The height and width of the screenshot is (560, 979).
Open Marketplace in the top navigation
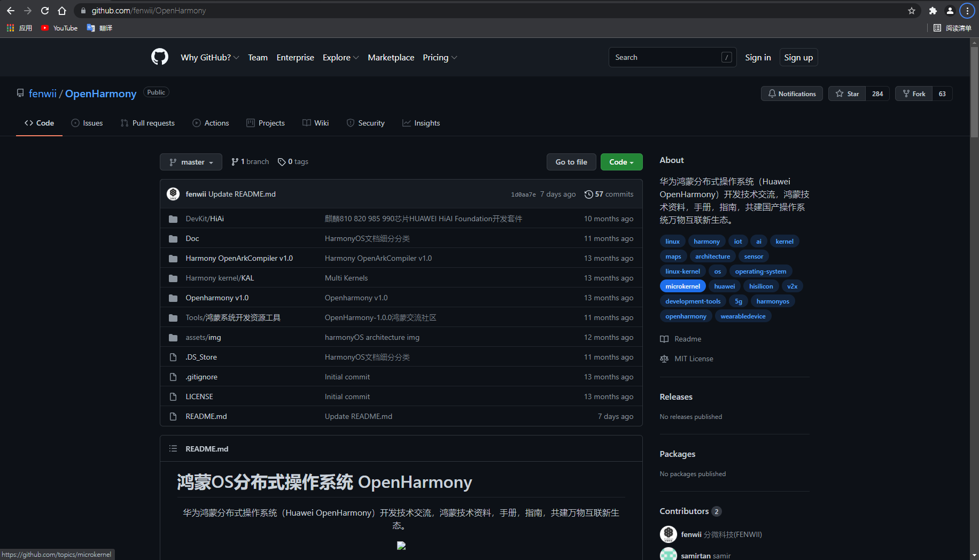pyautogui.click(x=391, y=57)
